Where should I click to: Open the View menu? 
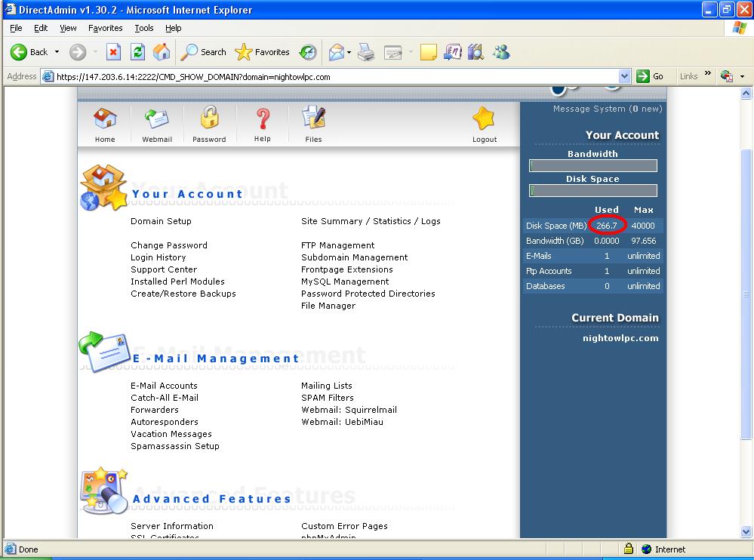point(68,28)
